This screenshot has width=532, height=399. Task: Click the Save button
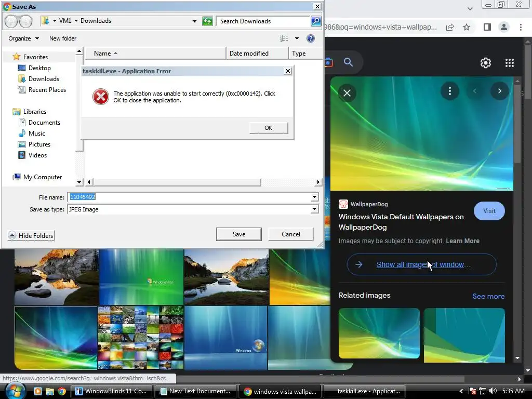[239, 234]
